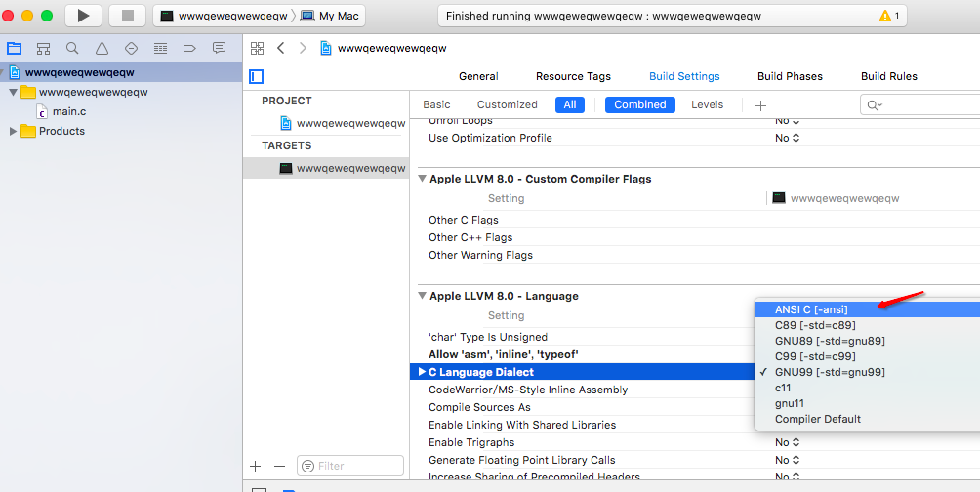Screen dimensions: 980x492
Task: Choose the gnu11 dialect option
Action: [x=868, y=403]
